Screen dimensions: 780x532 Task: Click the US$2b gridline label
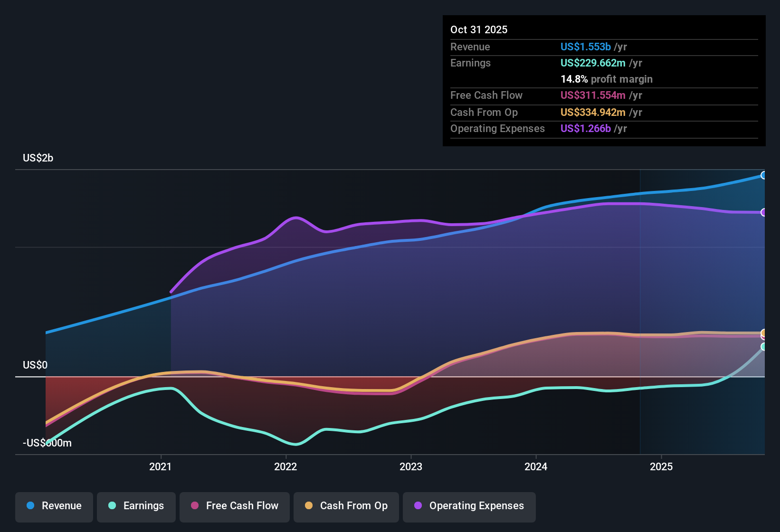[38, 158]
